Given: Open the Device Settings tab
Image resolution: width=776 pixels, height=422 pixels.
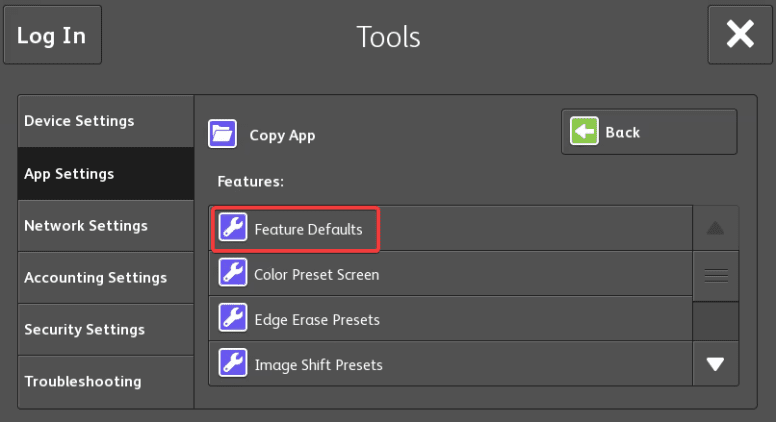Looking at the screenshot, I should [105, 121].
